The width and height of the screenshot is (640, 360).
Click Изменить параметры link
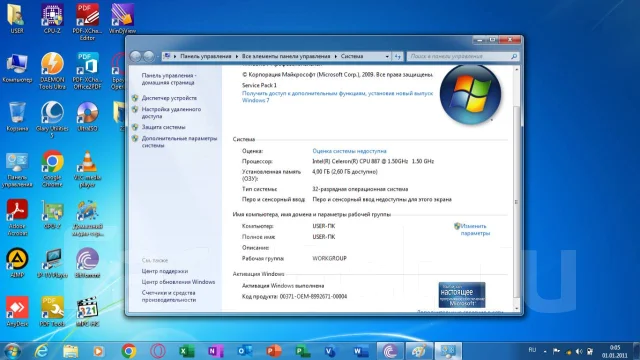[475, 229]
